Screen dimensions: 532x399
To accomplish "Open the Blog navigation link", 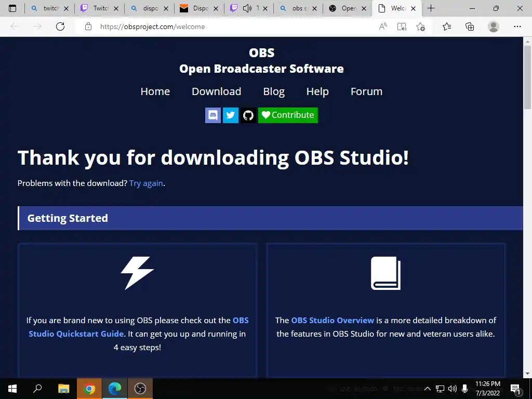I will tap(274, 91).
